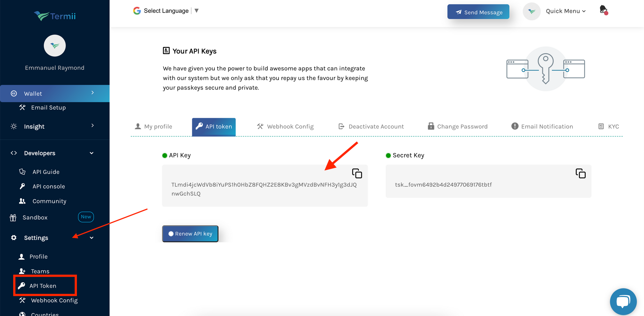Open the Quick Menu dropdown
The width and height of the screenshot is (644, 316).
(565, 11)
